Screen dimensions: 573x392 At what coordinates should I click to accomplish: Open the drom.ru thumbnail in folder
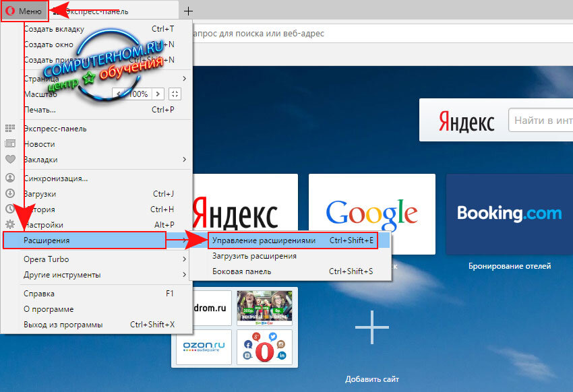(x=210, y=308)
